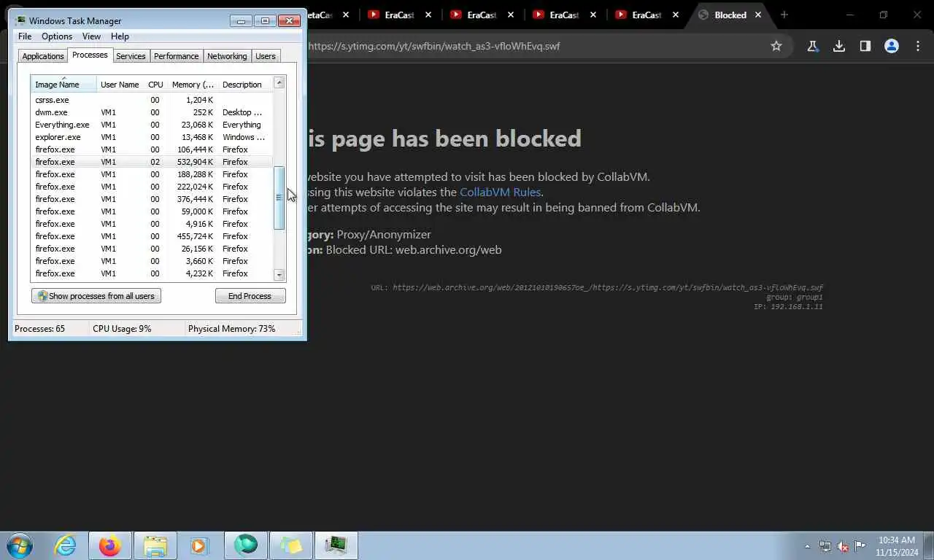Switch to the Networking tab
This screenshot has height=560, width=934.
[x=227, y=56]
